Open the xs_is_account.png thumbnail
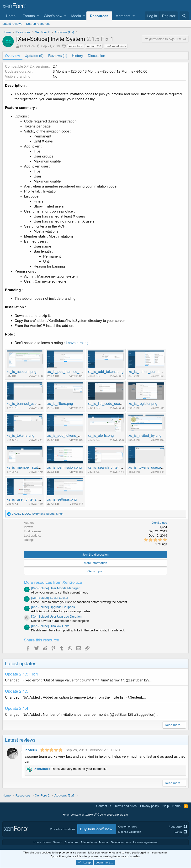The width and height of the screenshot is (191, 868). click(x=25, y=359)
